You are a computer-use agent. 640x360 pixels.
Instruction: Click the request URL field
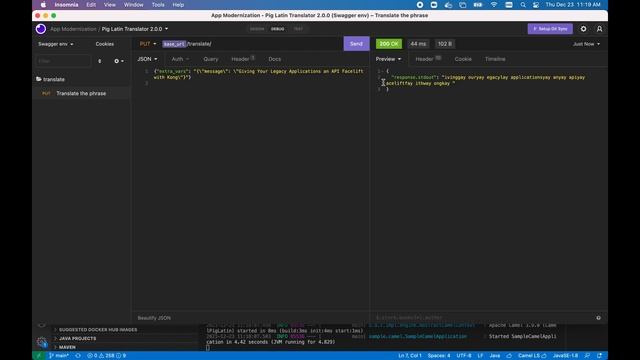[251, 44]
